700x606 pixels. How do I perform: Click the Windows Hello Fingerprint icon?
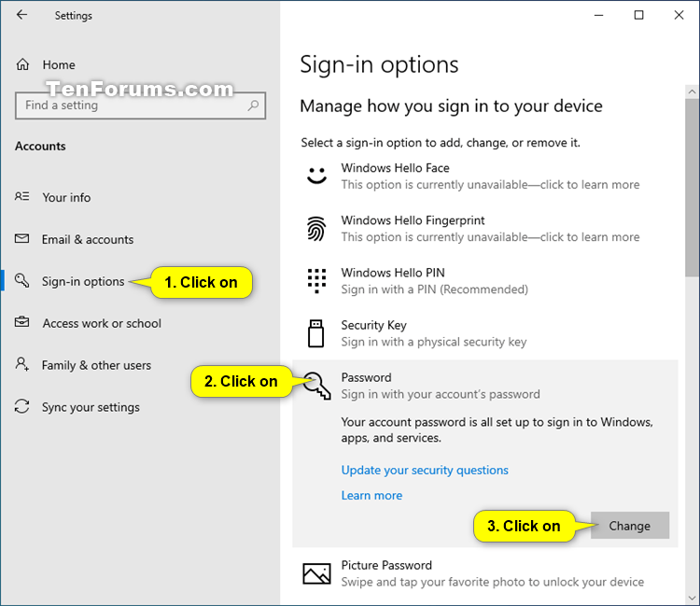[316, 228]
